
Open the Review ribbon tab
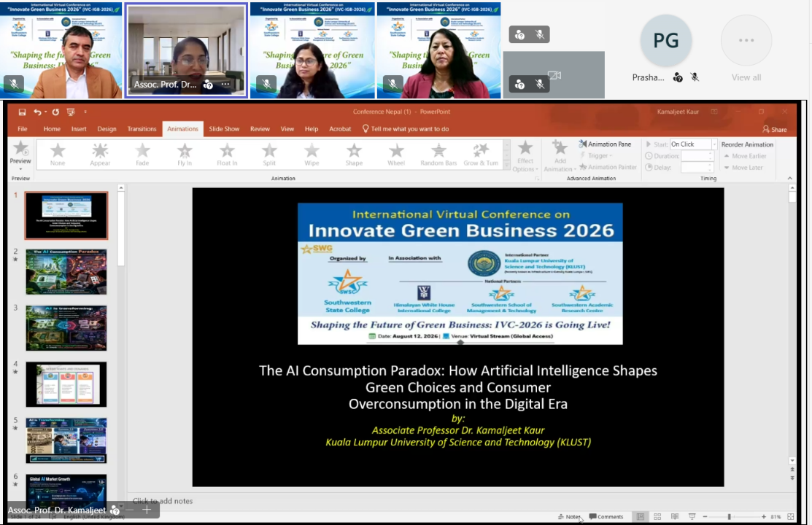(260, 129)
